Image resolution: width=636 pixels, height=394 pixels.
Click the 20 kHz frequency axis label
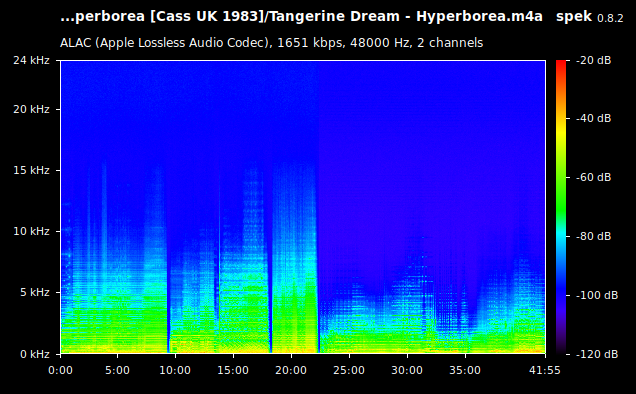tap(31, 109)
